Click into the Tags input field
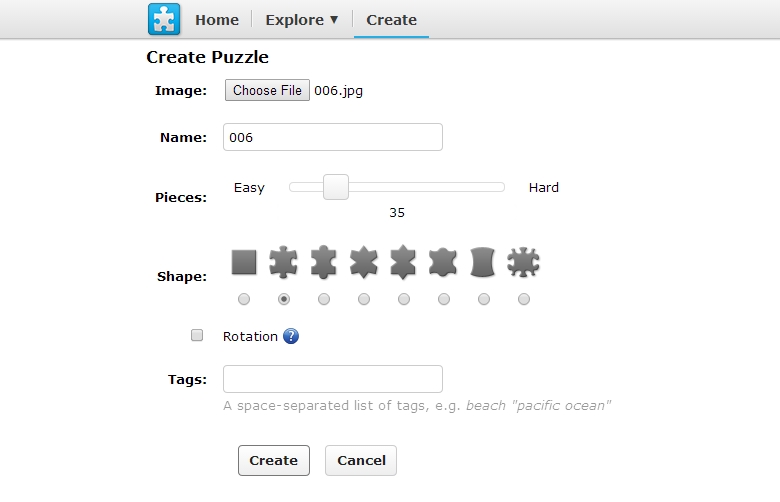 point(333,379)
